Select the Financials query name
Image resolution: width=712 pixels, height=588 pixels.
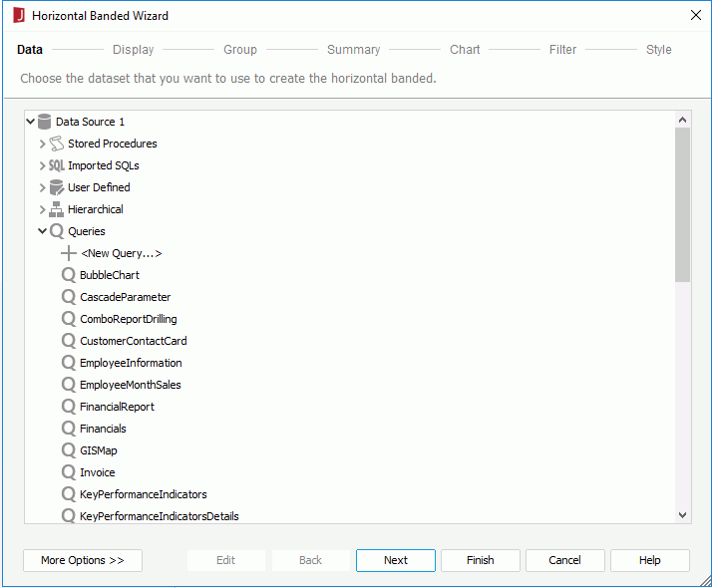pyautogui.click(x=103, y=429)
